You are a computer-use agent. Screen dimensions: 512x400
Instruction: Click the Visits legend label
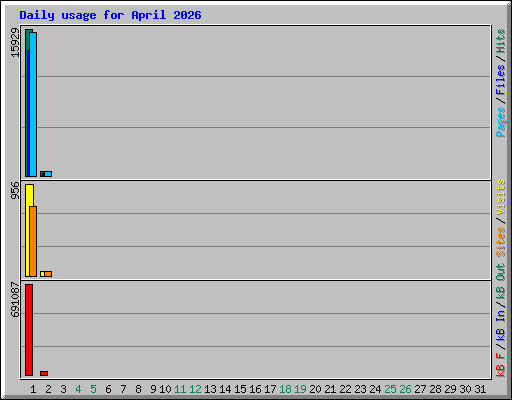tap(501, 197)
